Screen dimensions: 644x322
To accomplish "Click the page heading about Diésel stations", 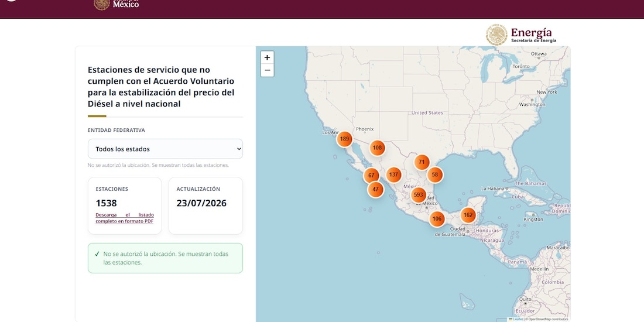I will coord(161,87).
